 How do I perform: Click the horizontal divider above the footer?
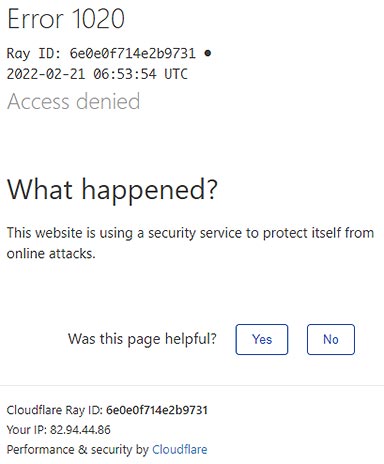click(x=192, y=386)
